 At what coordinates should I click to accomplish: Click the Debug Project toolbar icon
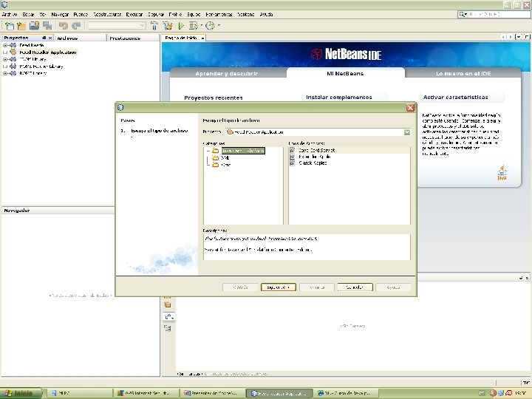(x=194, y=25)
